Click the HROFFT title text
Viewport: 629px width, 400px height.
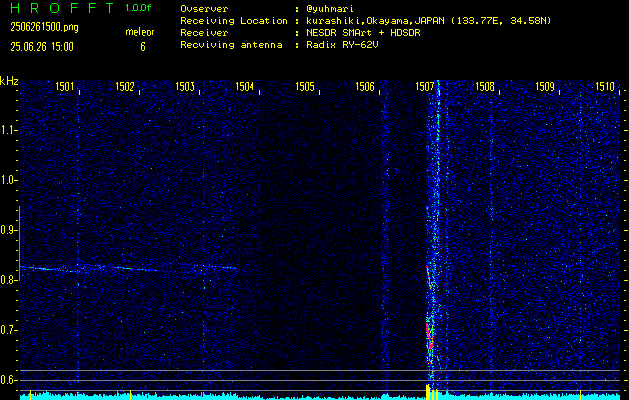[62, 8]
